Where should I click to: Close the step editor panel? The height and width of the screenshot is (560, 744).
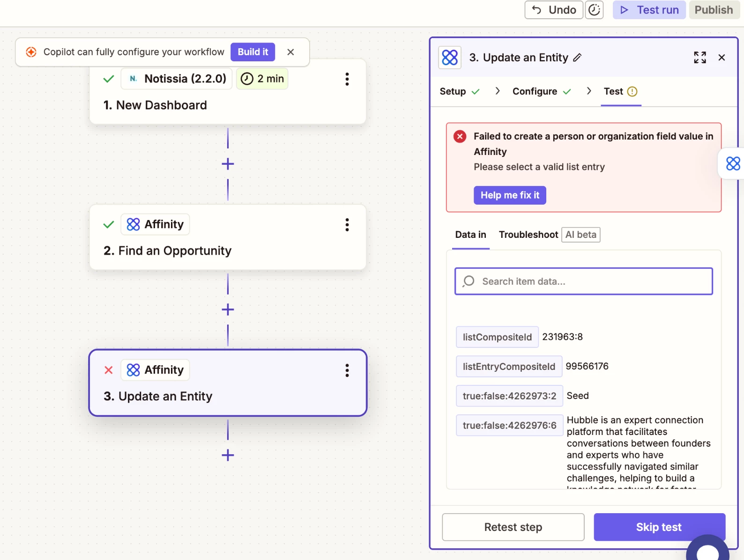722,58
